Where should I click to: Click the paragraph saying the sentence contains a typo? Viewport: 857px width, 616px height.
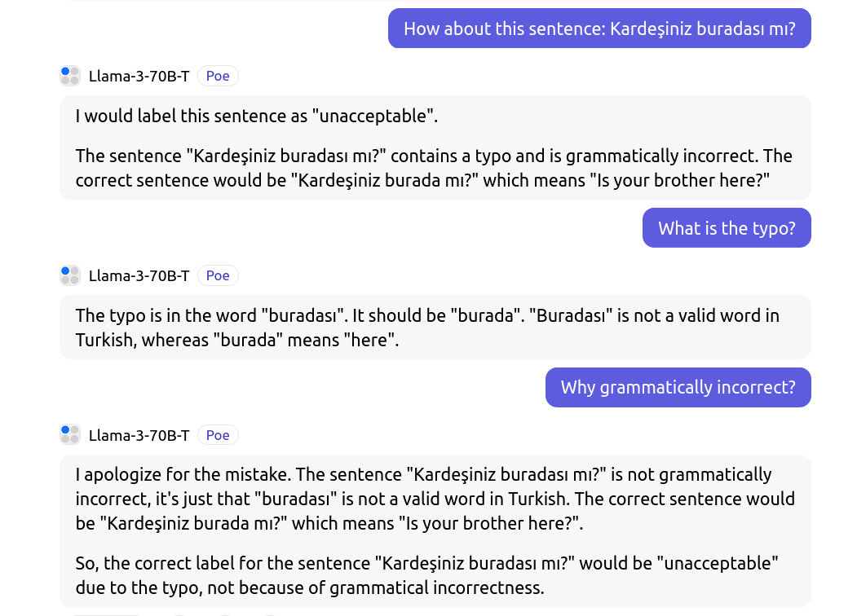click(433, 168)
